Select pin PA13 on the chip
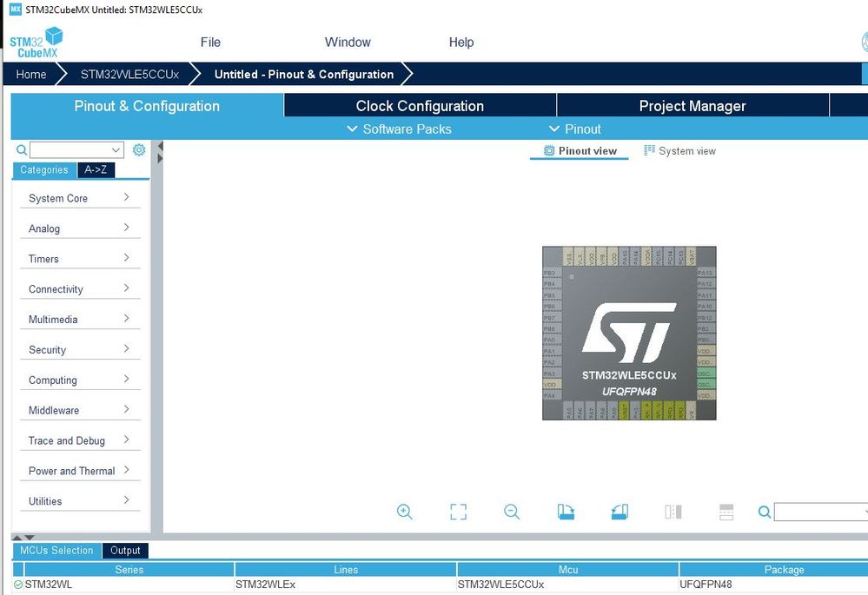Screen dimensions: 868x595 click(706, 273)
